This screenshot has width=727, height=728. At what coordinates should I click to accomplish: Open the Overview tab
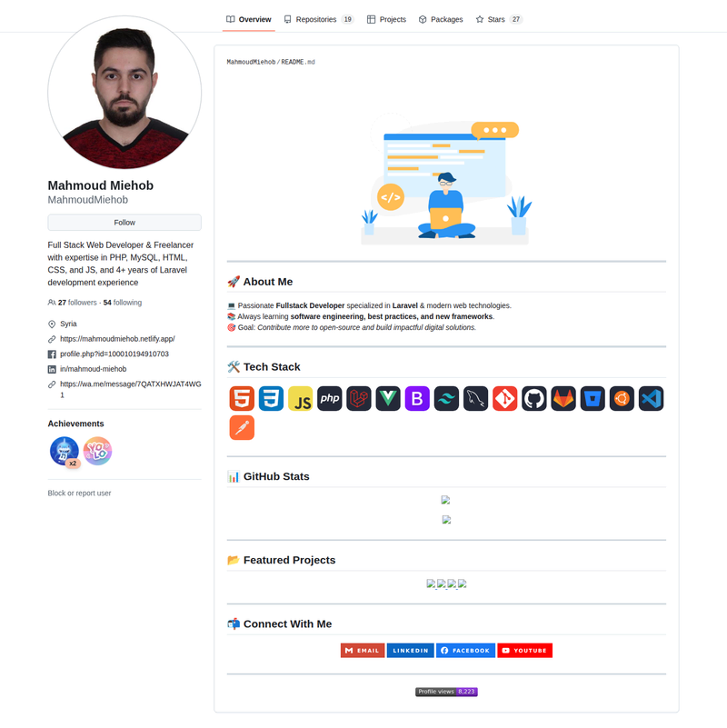(x=249, y=19)
